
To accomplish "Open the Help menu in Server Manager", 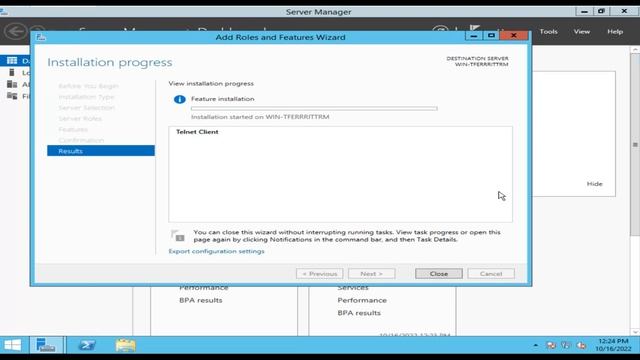I will tap(615, 31).
